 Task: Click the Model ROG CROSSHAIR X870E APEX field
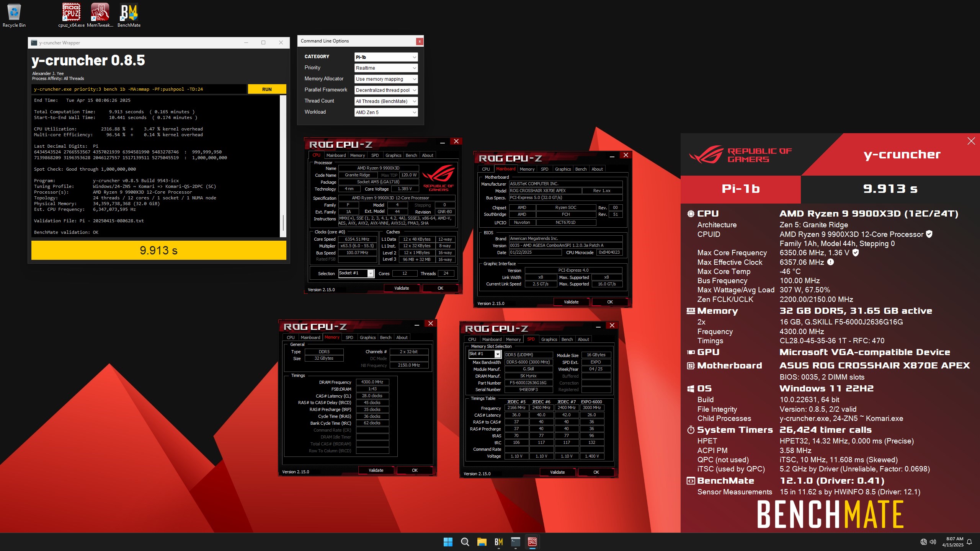[x=545, y=191]
